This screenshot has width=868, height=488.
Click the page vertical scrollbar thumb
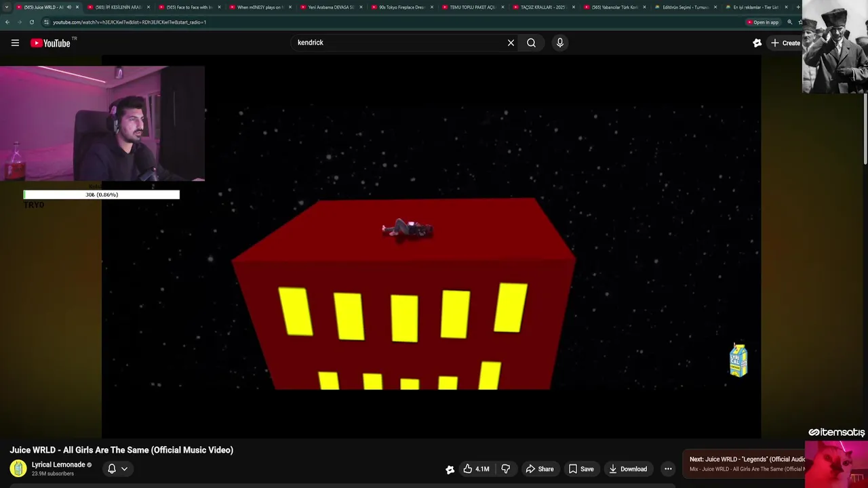(865, 129)
